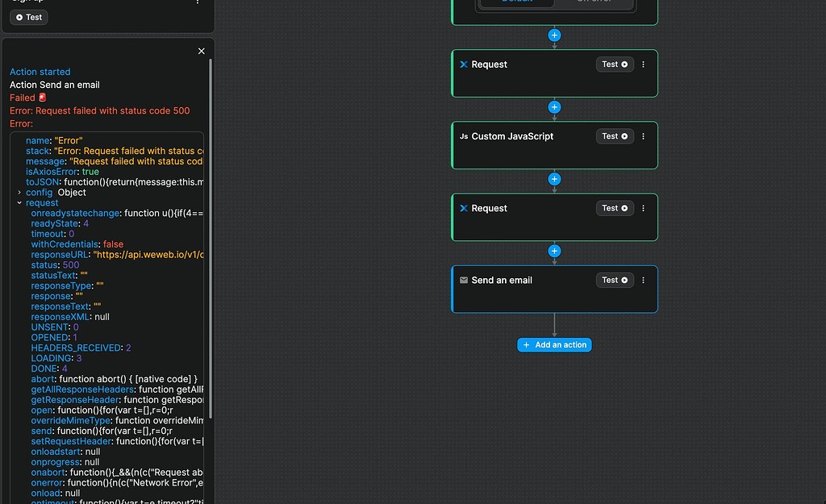The width and height of the screenshot is (826, 504).
Task: Click the plus icon above the first Request action
Action: click(554, 35)
